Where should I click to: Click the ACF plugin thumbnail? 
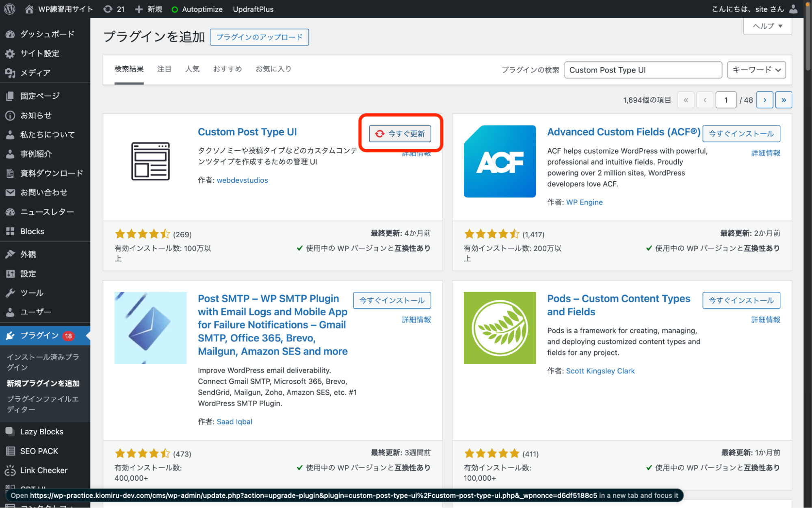tap(500, 161)
